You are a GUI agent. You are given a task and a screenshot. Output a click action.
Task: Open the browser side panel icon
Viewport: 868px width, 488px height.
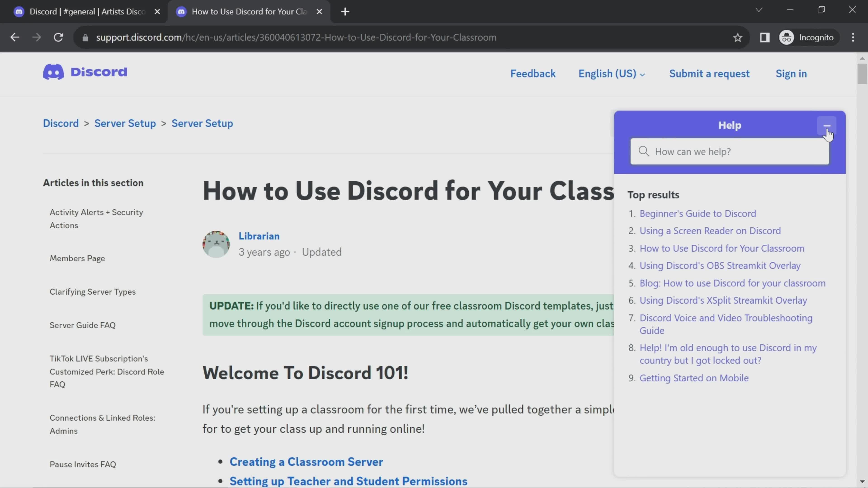(x=764, y=37)
